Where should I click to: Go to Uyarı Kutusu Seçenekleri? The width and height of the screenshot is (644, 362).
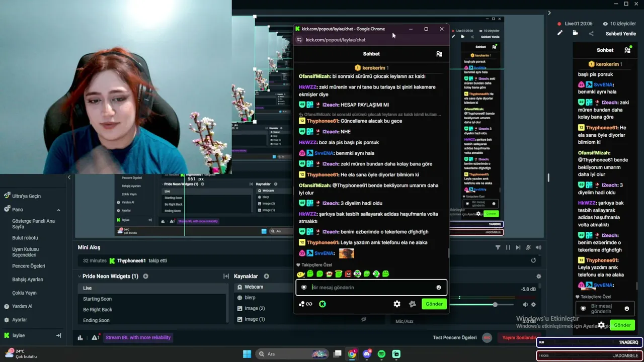tap(26, 252)
